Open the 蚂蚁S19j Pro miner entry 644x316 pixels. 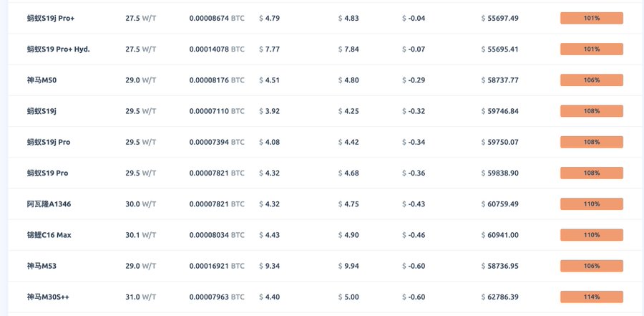(48, 142)
